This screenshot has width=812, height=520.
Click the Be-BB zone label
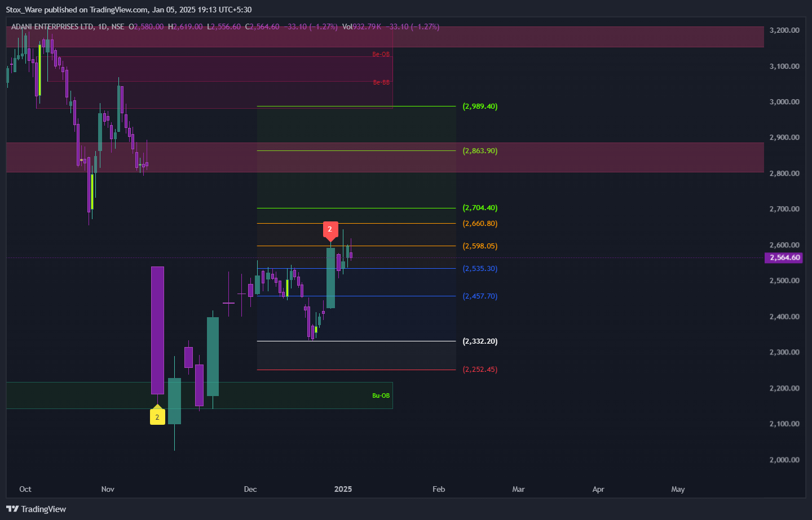(x=381, y=82)
